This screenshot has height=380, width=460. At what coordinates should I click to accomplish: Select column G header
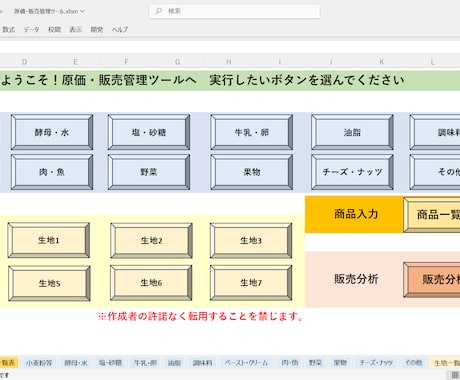tap(177, 62)
